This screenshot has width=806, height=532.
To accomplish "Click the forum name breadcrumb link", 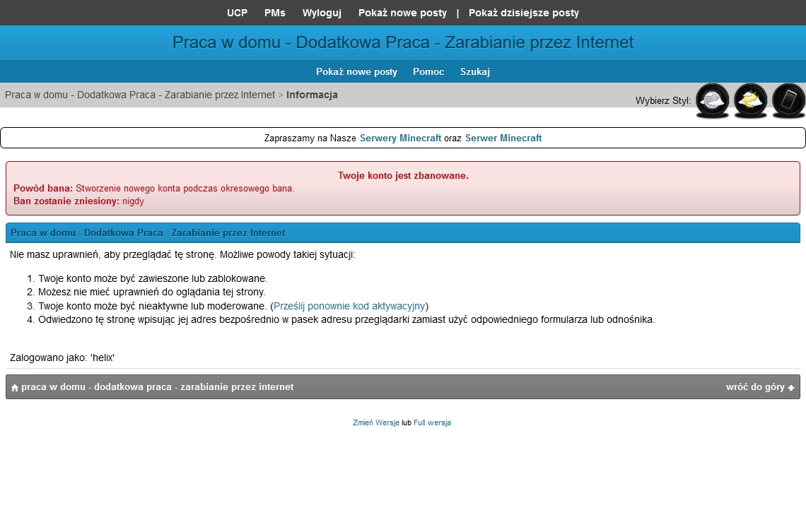I will pos(140,95).
